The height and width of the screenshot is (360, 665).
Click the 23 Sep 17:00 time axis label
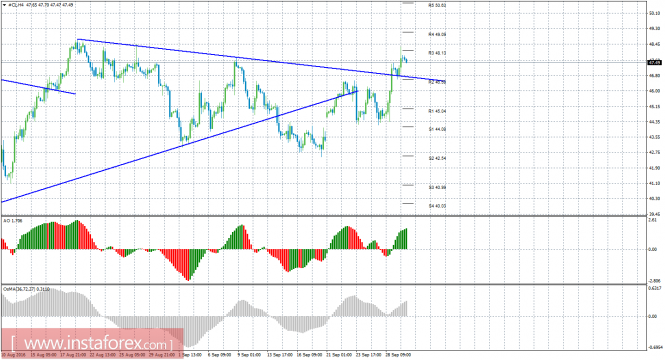pos(368,354)
